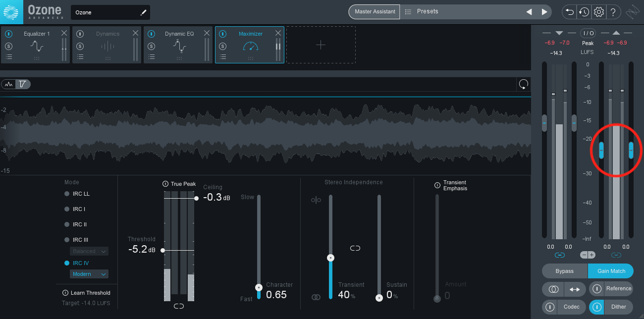Image resolution: width=644 pixels, height=319 pixels.
Task: Select the Equalizer 1 module tab
Action: click(35, 45)
